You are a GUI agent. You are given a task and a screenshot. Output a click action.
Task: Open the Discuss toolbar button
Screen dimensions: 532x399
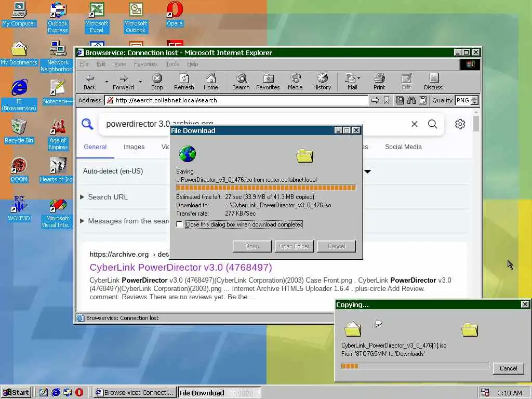[433, 82]
